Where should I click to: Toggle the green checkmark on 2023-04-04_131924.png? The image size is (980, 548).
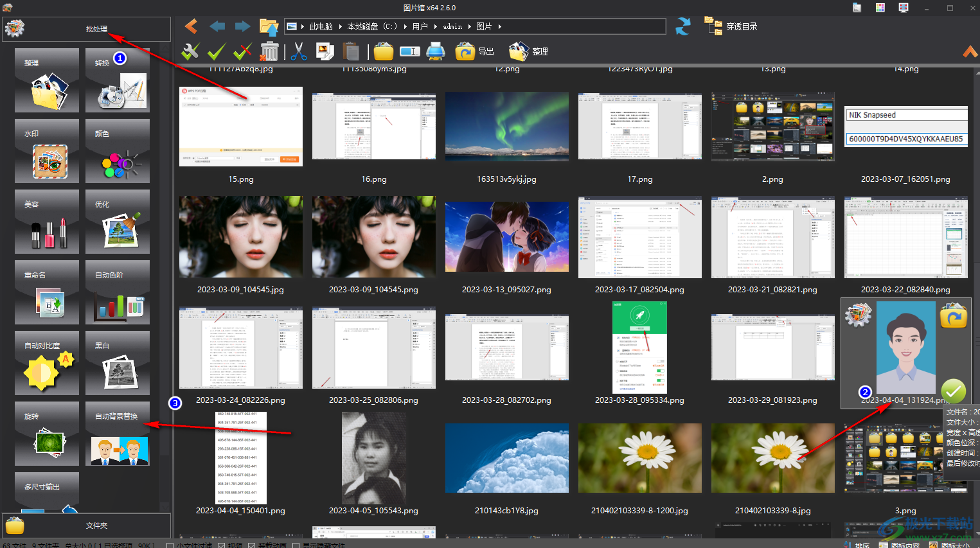(954, 391)
